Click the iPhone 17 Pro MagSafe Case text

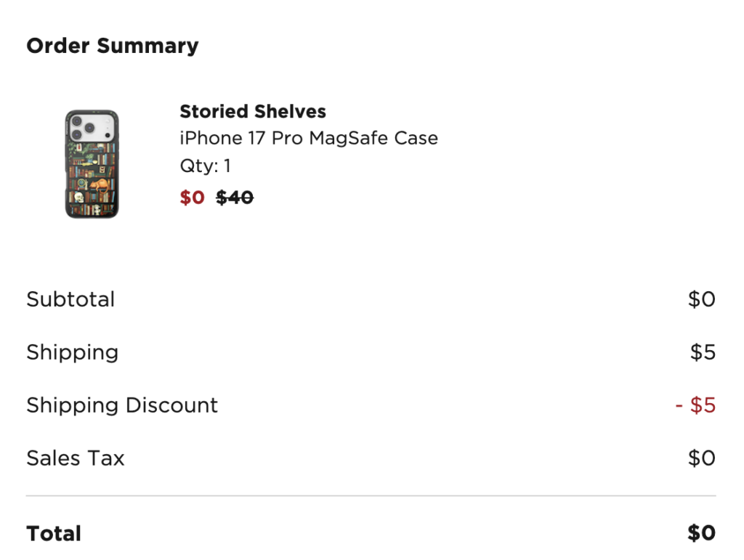coord(309,138)
